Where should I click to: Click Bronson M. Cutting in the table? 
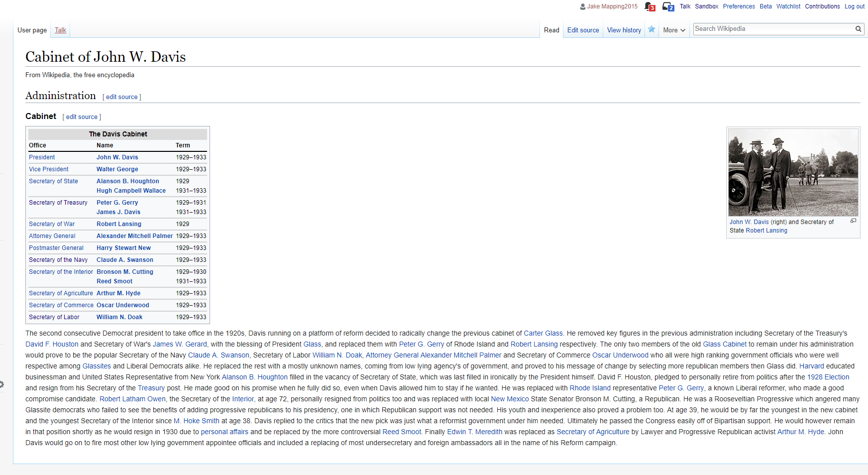coord(125,272)
